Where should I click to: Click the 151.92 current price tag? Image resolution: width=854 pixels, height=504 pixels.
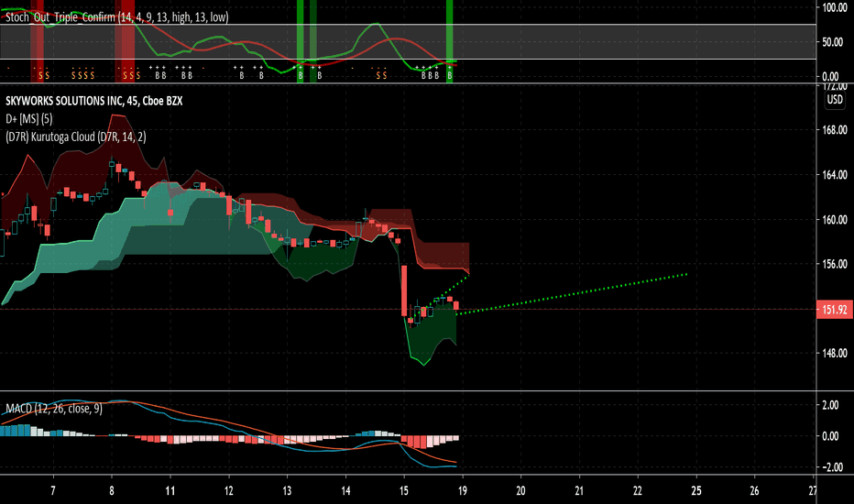[835, 310]
